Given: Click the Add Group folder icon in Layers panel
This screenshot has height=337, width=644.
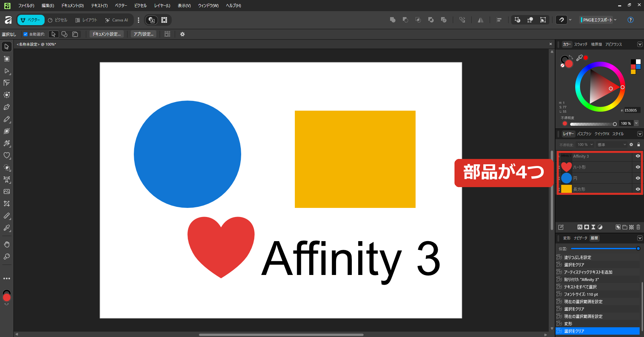Looking at the screenshot, I should tap(625, 227).
